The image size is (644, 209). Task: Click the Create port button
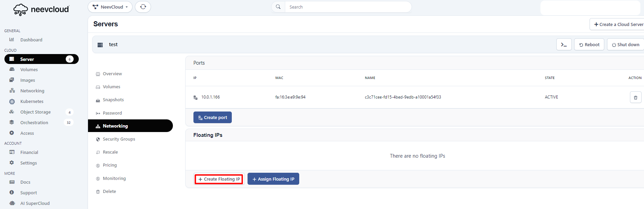[212, 117]
